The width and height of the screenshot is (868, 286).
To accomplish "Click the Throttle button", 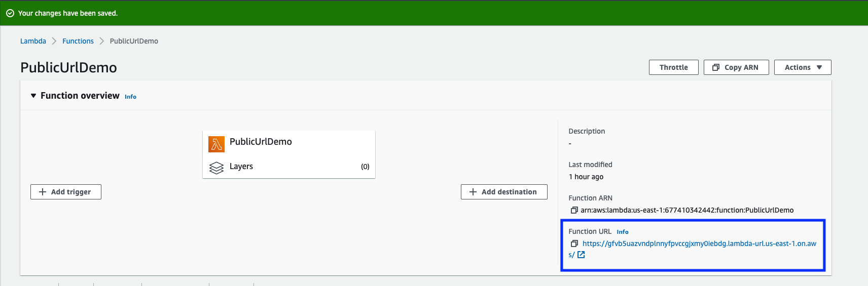I will click(673, 67).
